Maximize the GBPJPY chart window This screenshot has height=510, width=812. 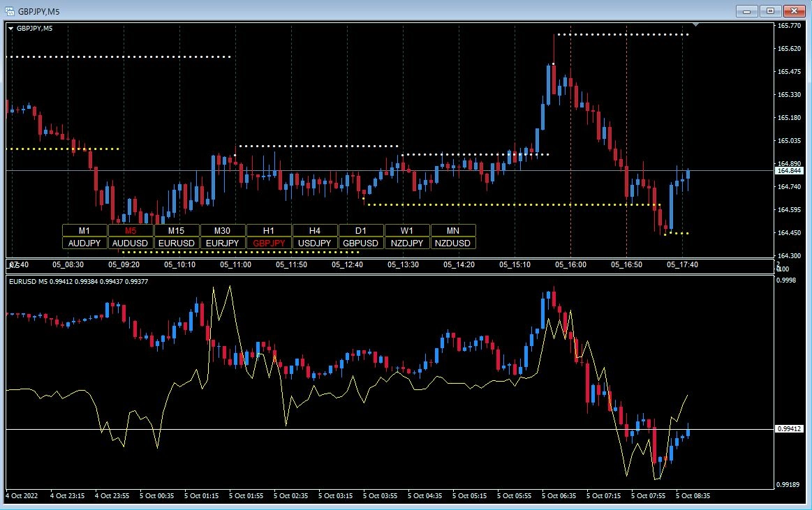tap(770, 11)
